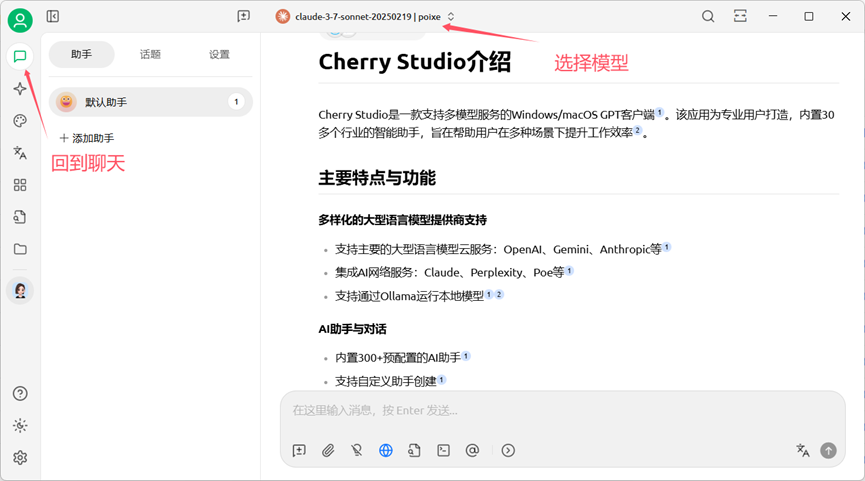
Task: Attach a file with the paperclip icon
Action: [x=328, y=451]
